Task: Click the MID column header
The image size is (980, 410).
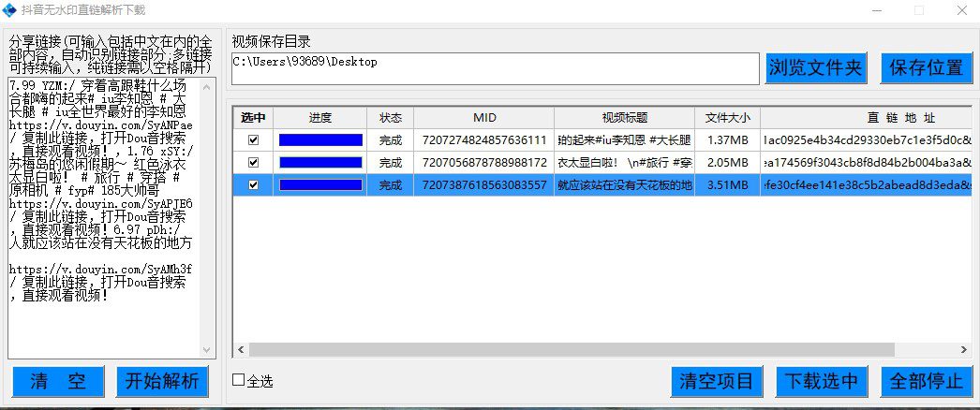Action: pos(483,118)
